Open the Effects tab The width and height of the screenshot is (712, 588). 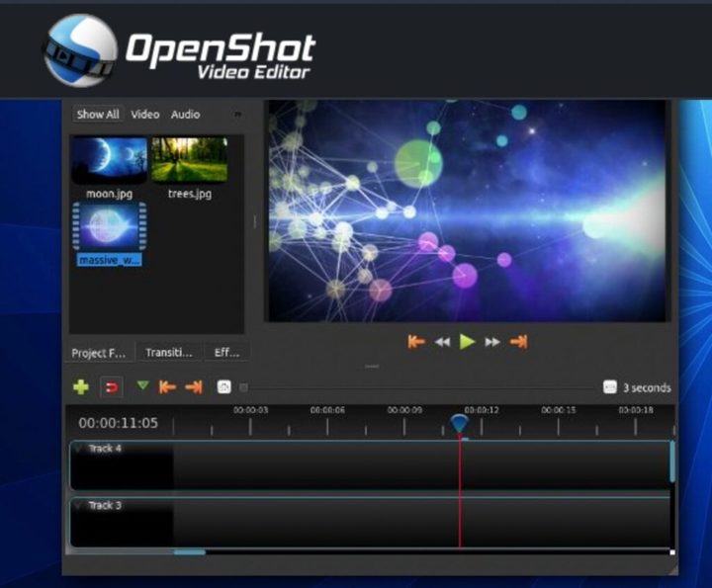226,353
